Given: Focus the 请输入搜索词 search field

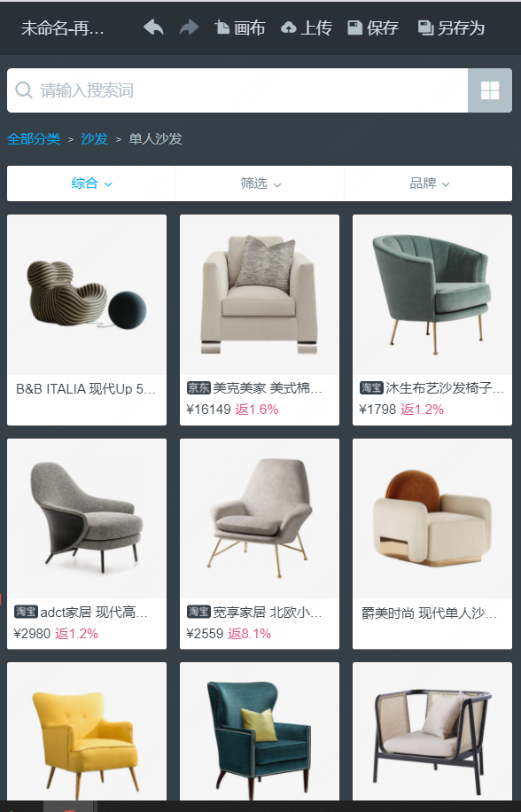Looking at the screenshot, I should point(237,90).
